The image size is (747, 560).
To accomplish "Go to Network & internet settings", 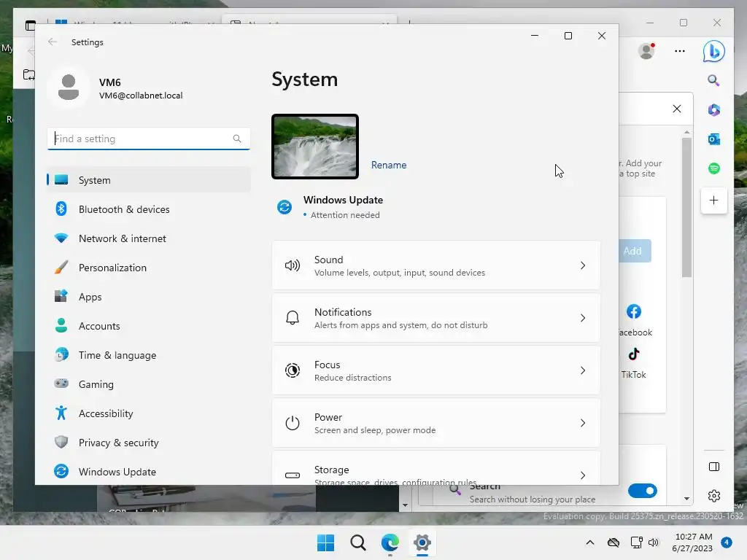I will tap(149, 238).
